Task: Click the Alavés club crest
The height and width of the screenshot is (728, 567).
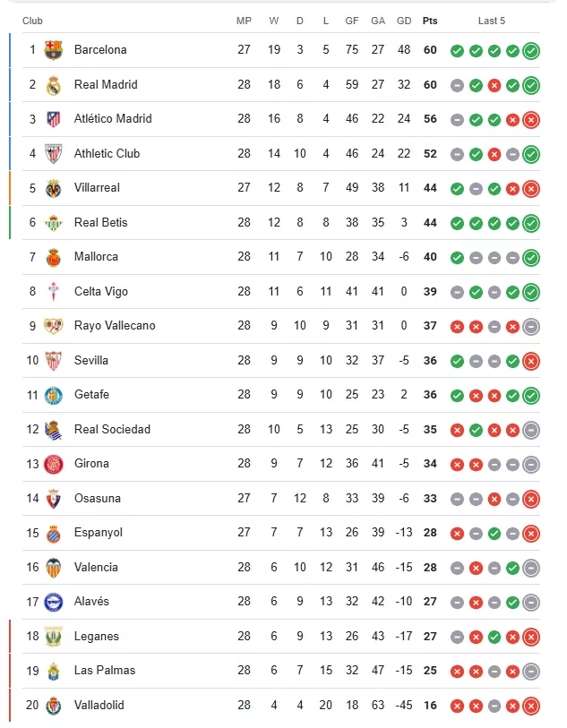Action: (54, 602)
